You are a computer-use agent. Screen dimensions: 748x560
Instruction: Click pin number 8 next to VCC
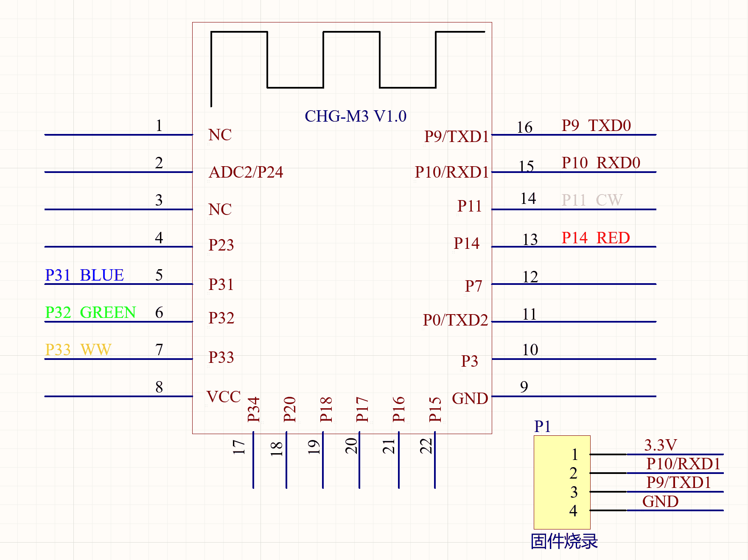(159, 387)
